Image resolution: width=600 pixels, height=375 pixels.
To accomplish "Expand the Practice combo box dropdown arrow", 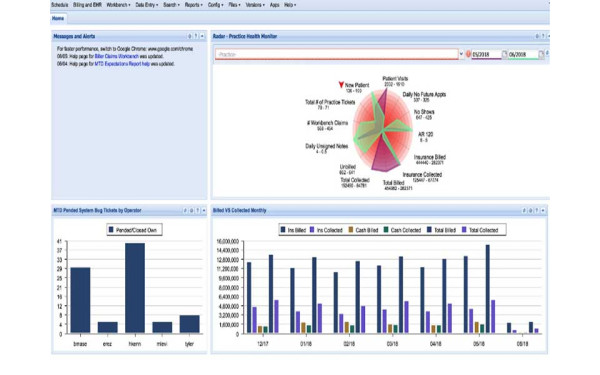I will click(x=461, y=54).
